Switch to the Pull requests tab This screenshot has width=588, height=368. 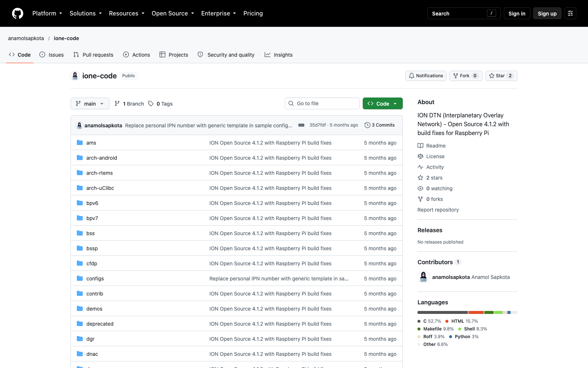(x=93, y=55)
